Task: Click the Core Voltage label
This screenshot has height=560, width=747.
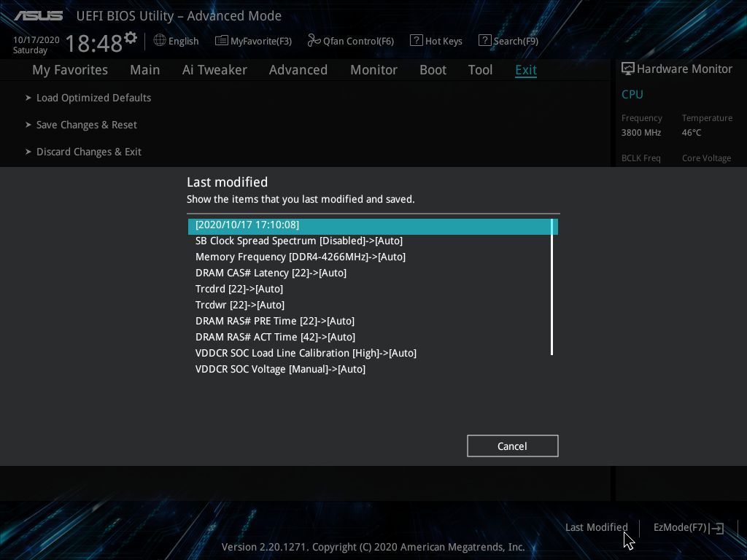Action: tap(706, 158)
